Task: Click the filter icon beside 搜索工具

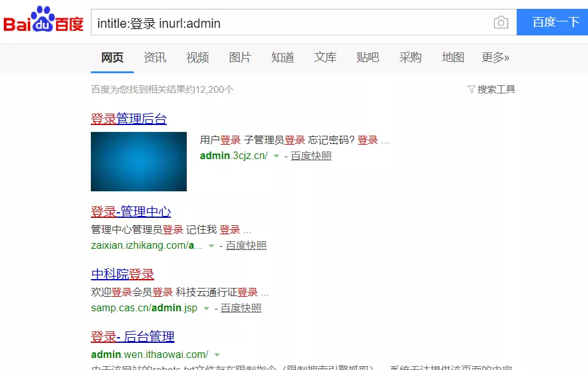Action: tap(471, 90)
